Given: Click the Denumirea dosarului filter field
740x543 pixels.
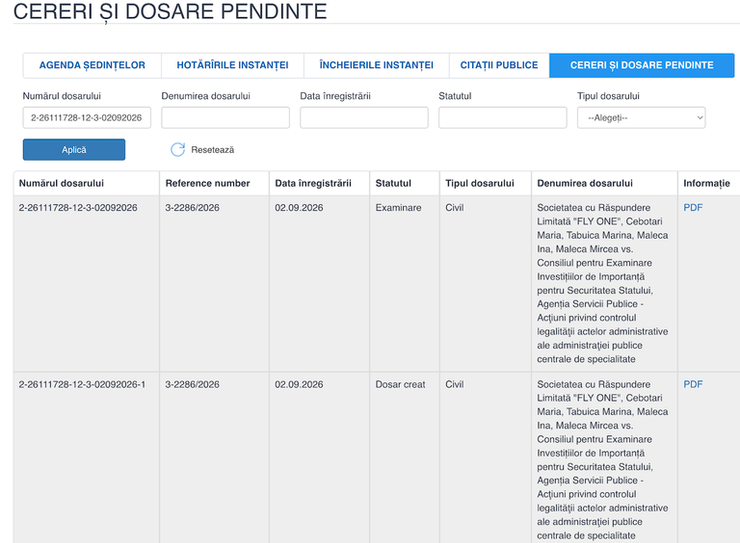Looking at the screenshot, I should coord(226,117).
